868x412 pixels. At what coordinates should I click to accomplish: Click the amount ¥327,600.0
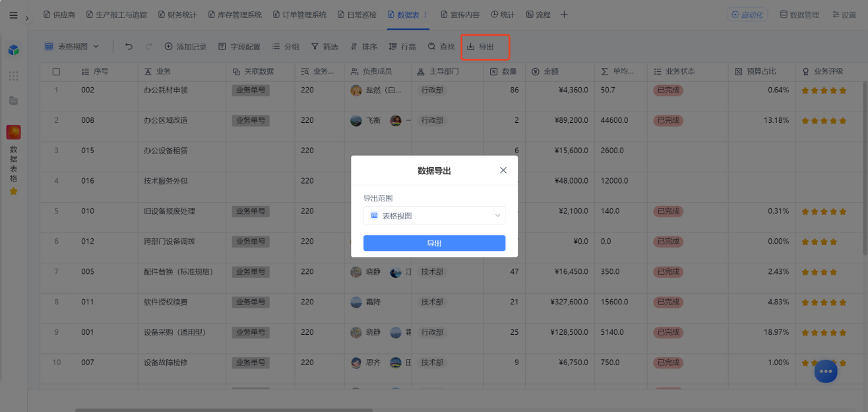click(x=569, y=302)
